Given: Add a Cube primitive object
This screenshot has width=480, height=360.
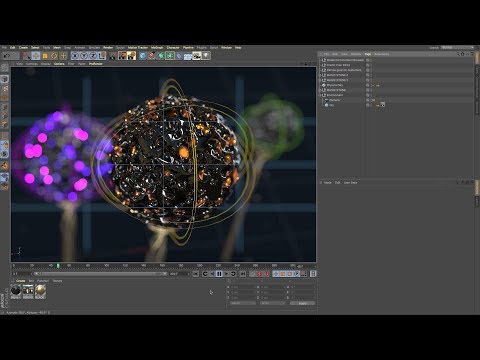Looking at the screenshot, I should tap(143, 56).
